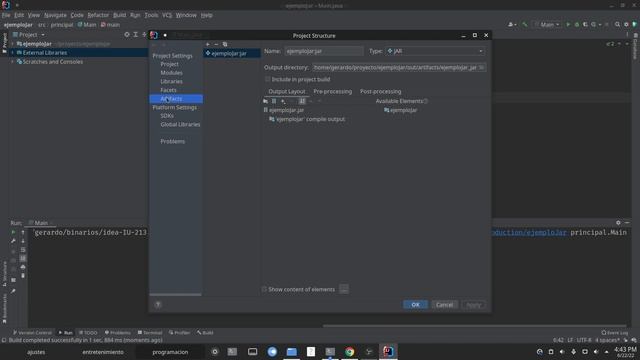Open IDE settings gear in main toolbar
Viewport: 640px width, 360px height.
click(626, 24)
